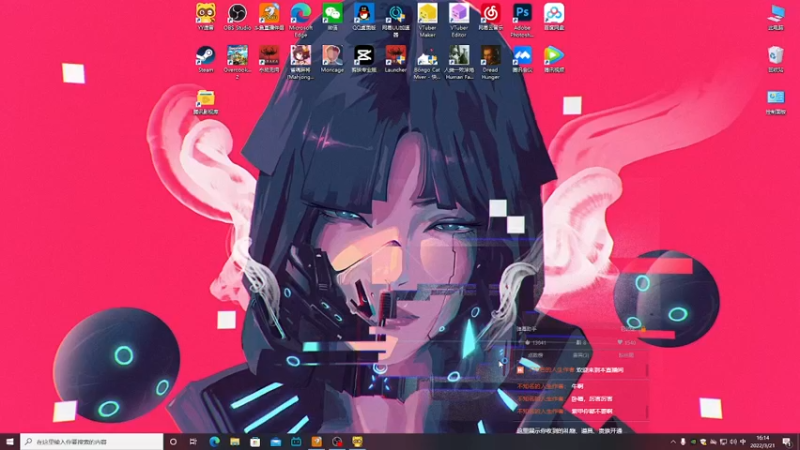Image resolution: width=800 pixels, height=450 pixels.
Task: Open the network tray icon
Action: [x=723, y=442]
